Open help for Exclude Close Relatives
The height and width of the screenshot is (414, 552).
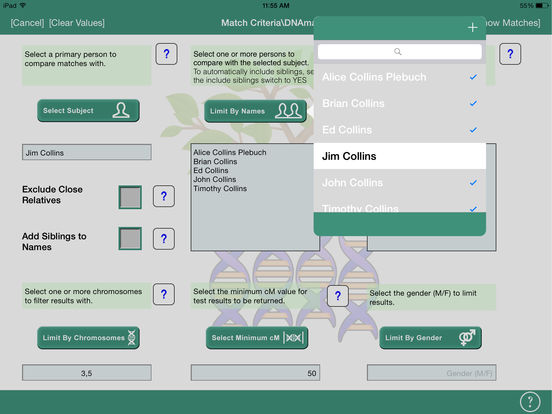(x=164, y=196)
